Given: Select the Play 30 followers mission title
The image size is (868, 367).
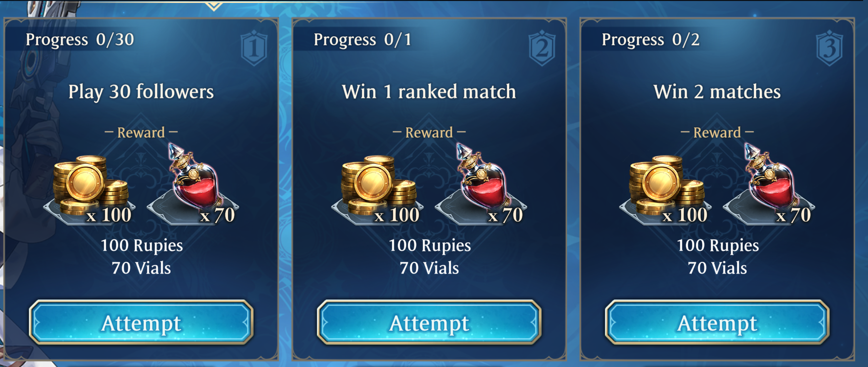Looking at the screenshot, I should click(141, 92).
